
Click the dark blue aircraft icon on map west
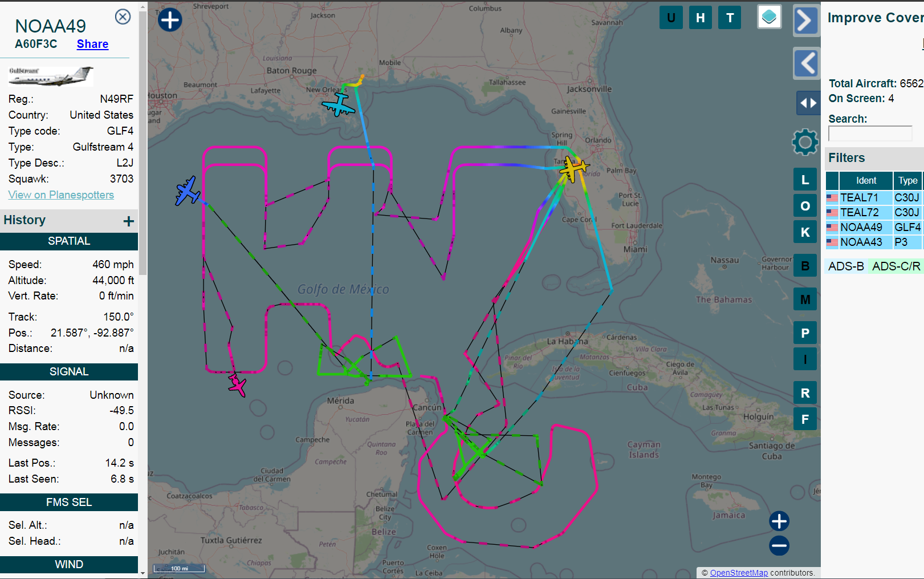188,191
